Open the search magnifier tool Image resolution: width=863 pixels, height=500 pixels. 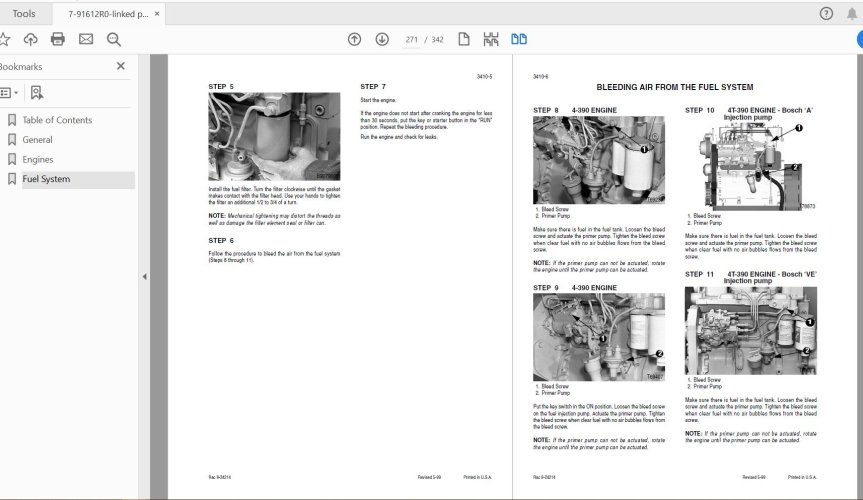(x=113, y=39)
